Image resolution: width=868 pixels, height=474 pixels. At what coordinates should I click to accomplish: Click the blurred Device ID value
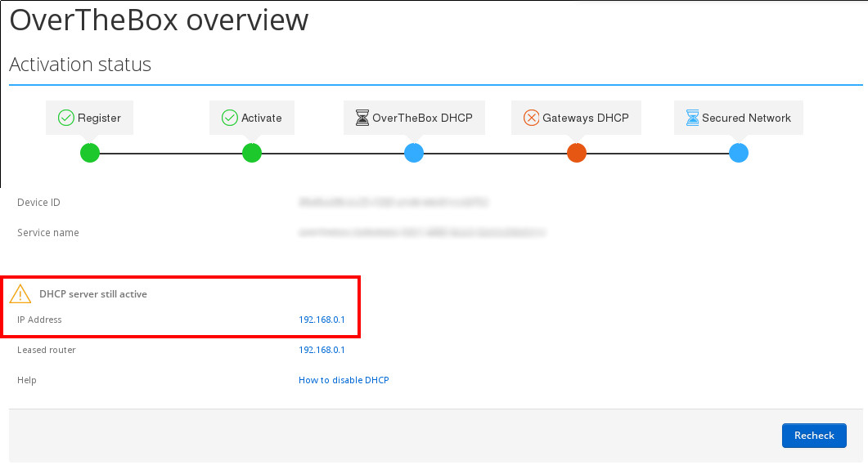(394, 202)
